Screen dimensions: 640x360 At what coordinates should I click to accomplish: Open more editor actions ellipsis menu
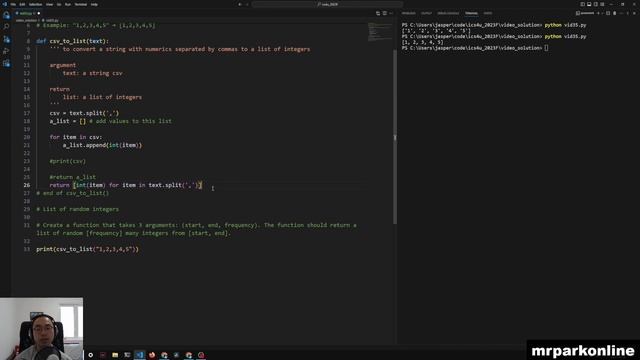pyautogui.click(x=391, y=13)
